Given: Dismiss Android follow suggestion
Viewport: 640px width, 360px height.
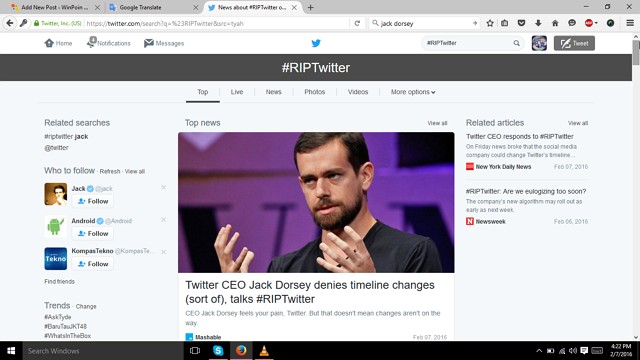Looking at the screenshot, I should click(163, 220).
